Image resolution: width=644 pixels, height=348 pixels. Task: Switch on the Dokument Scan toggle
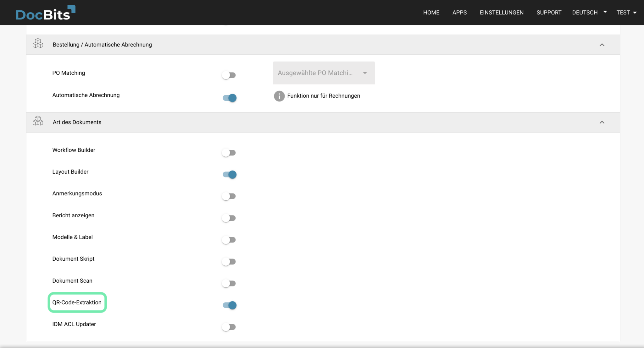229,284
